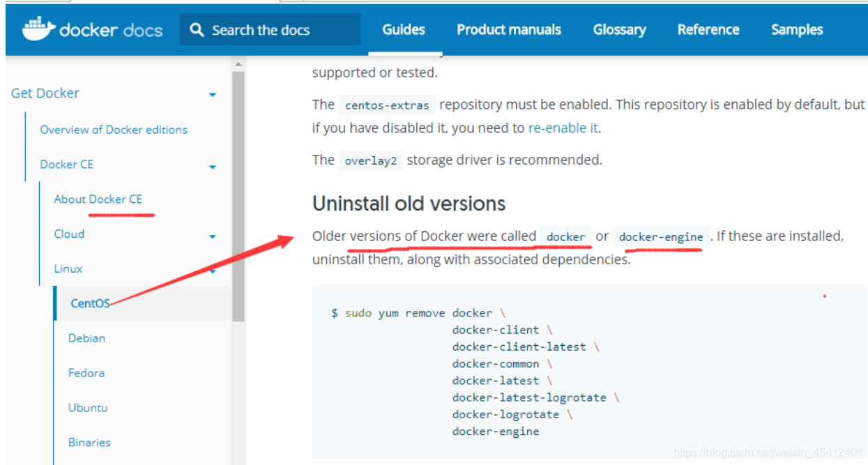868x465 pixels.
Task: Follow the re-enable it link
Action: [x=563, y=128]
